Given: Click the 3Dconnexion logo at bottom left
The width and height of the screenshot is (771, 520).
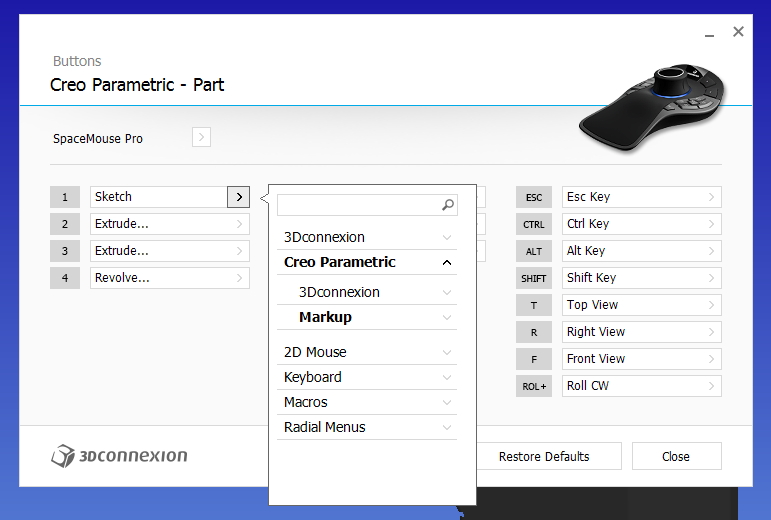Looking at the screenshot, I should (x=119, y=456).
